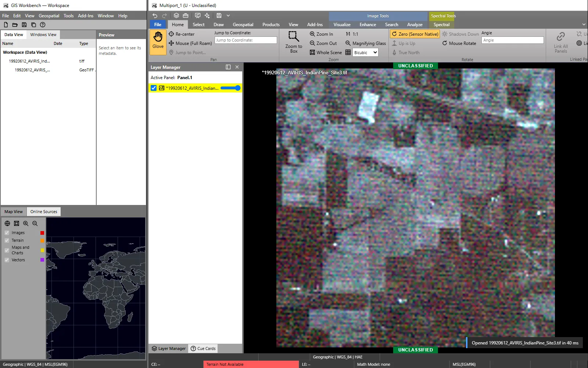Click the grid icon beside Bicubic
Screen dimensions: 588x368
click(x=348, y=52)
